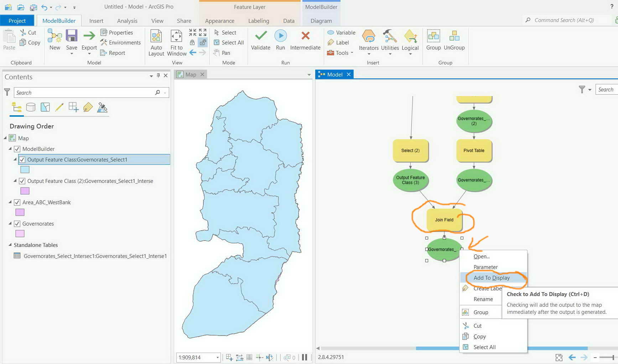The height and width of the screenshot is (364, 618).
Task: Open the model Report
Action: [113, 53]
